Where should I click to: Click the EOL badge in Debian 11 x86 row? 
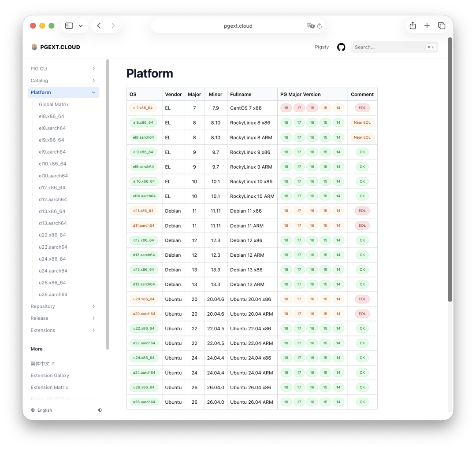pos(362,211)
